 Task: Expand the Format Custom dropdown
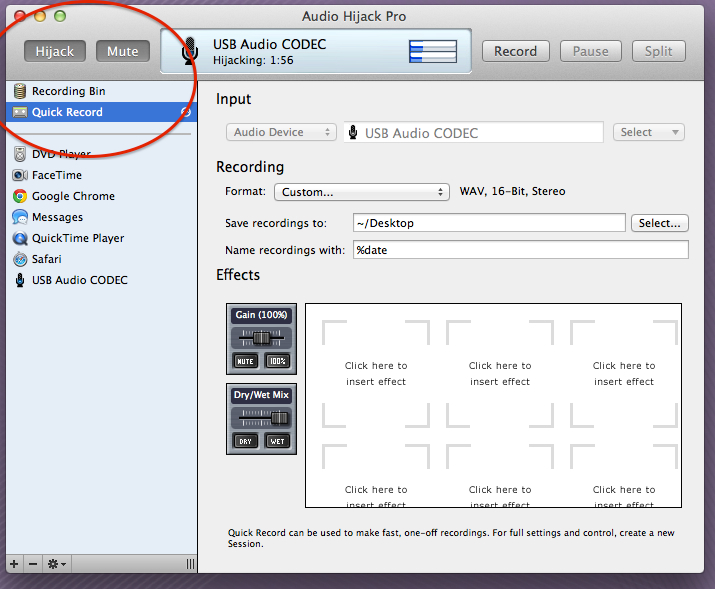[362, 192]
